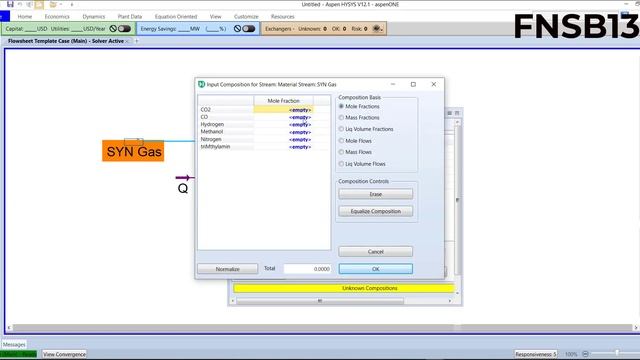Click the triMthylamin mole fraction cell

[283, 147]
